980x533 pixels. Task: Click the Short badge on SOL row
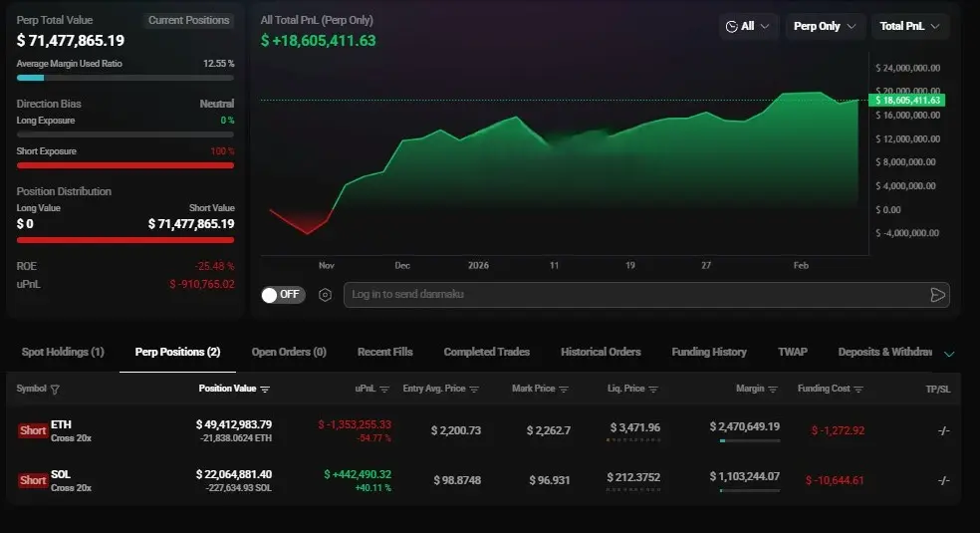33,480
